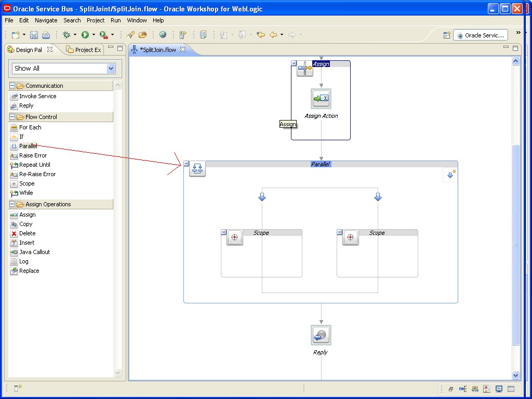Close the Design Pal view tab

coord(50,49)
